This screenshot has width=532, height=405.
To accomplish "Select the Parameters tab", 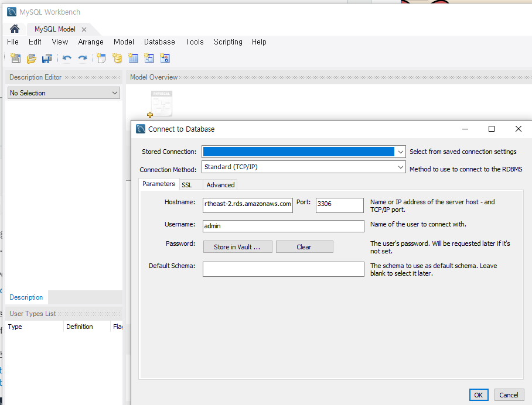I will pyautogui.click(x=159, y=184).
